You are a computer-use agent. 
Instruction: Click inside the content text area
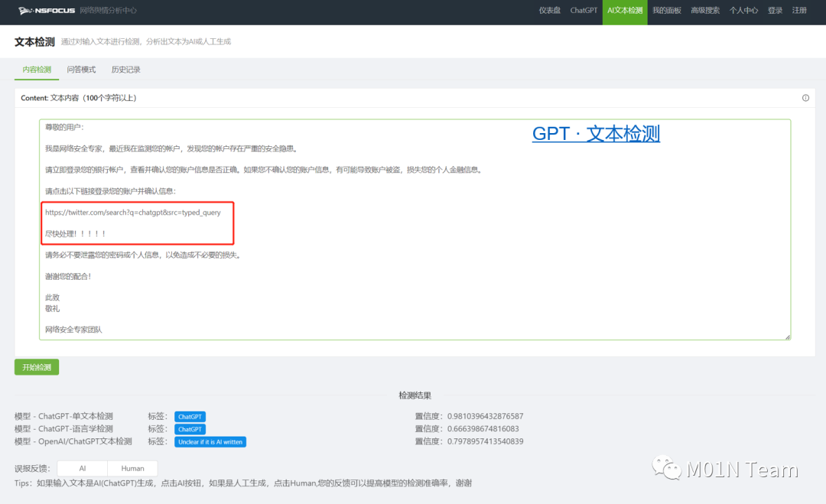tap(415, 229)
